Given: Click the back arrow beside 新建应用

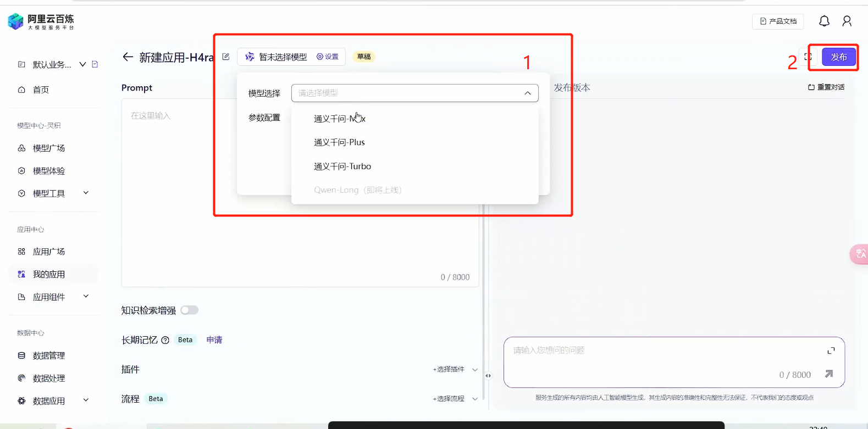Looking at the screenshot, I should pyautogui.click(x=128, y=57).
